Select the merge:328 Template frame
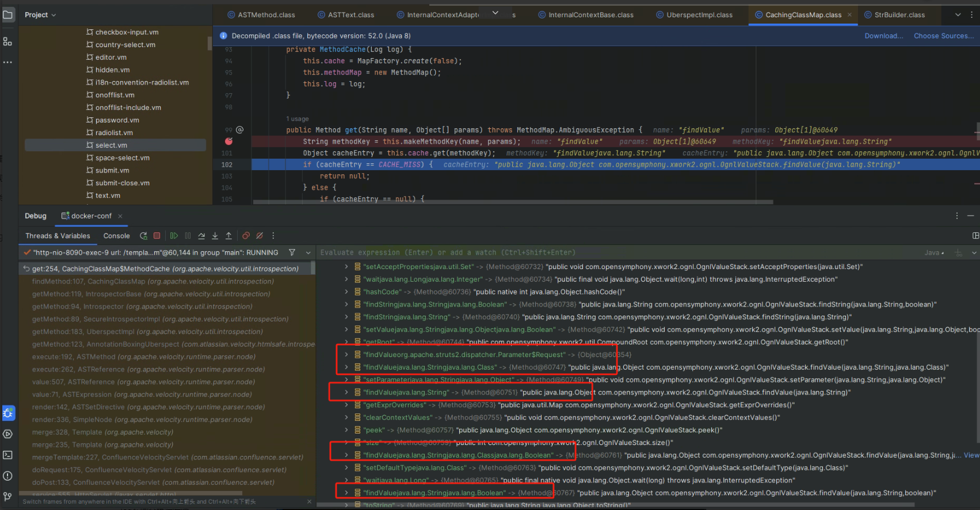Viewport: 980px width, 510px height. [167, 432]
